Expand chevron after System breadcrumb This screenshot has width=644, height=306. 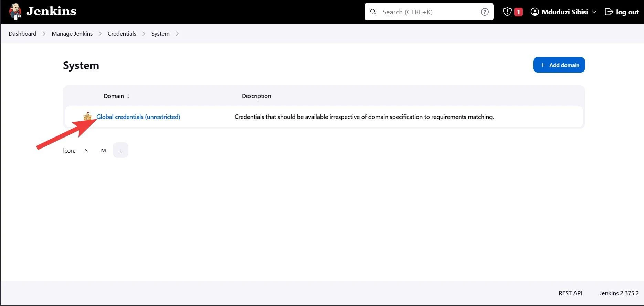coord(177,34)
